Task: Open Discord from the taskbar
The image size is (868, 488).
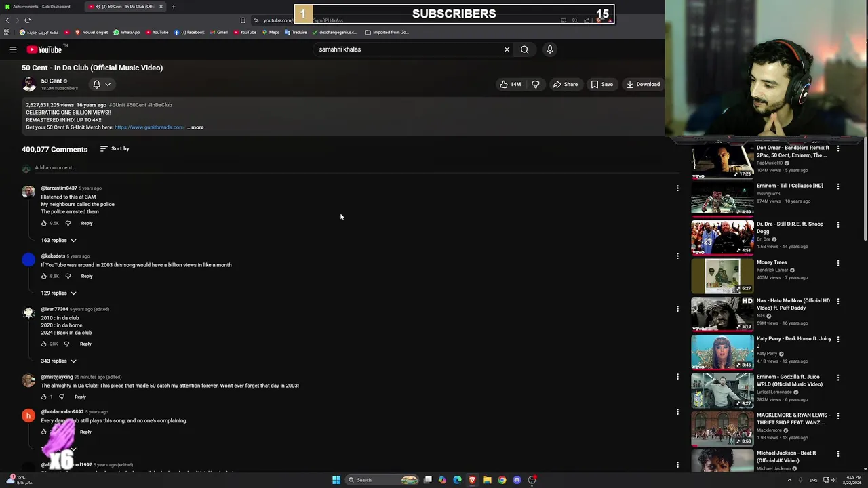Action: click(517, 480)
